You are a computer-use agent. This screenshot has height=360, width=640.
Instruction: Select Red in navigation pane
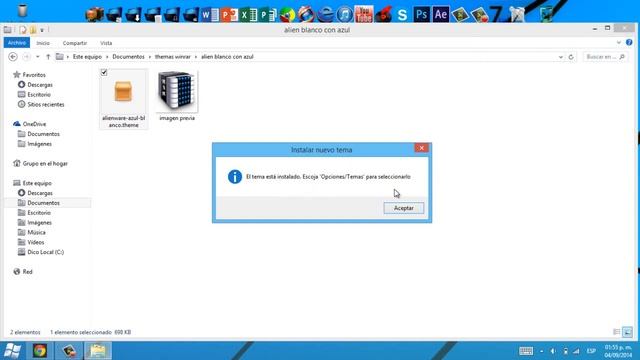pyautogui.click(x=27, y=271)
